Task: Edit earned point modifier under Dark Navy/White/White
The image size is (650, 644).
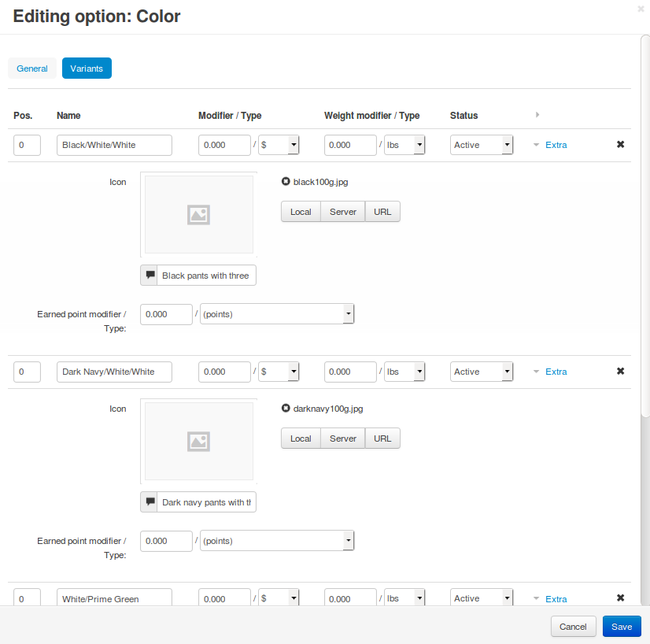Action: [x=166, y=541]
